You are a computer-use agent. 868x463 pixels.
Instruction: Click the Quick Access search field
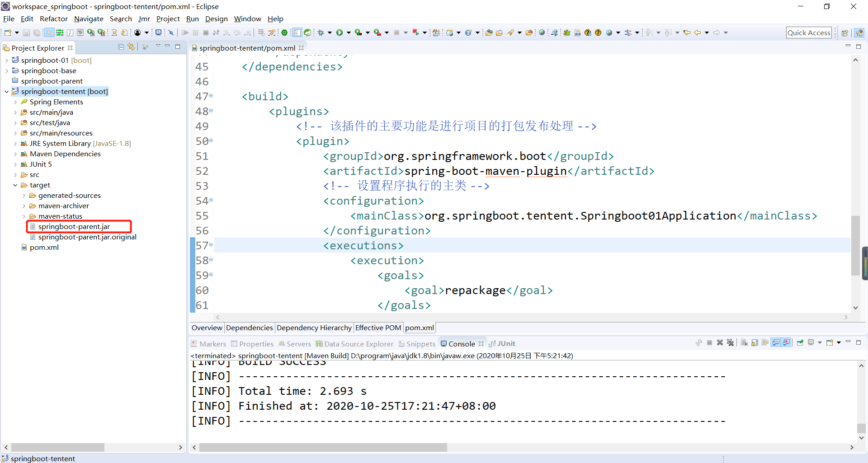[x=809, y=33]
